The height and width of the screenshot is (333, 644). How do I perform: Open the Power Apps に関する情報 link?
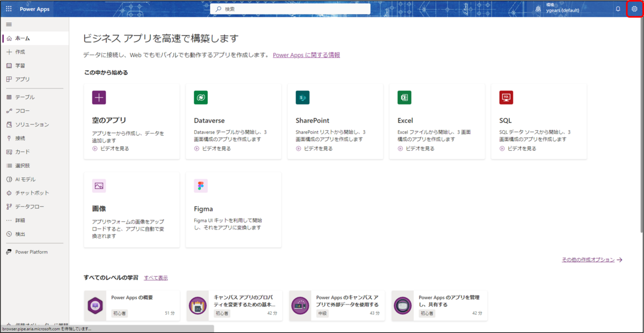tap(306, 55)
